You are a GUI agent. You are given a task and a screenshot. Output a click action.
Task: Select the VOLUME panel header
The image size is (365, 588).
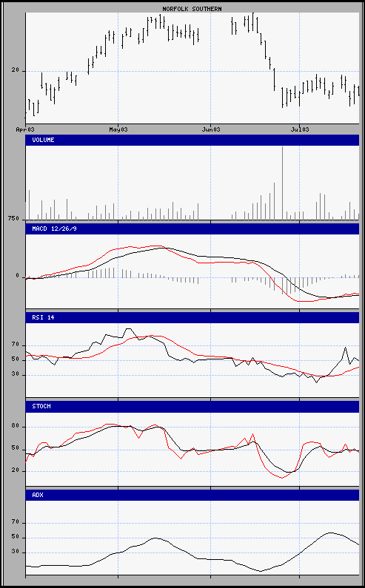tap(192, 140)
